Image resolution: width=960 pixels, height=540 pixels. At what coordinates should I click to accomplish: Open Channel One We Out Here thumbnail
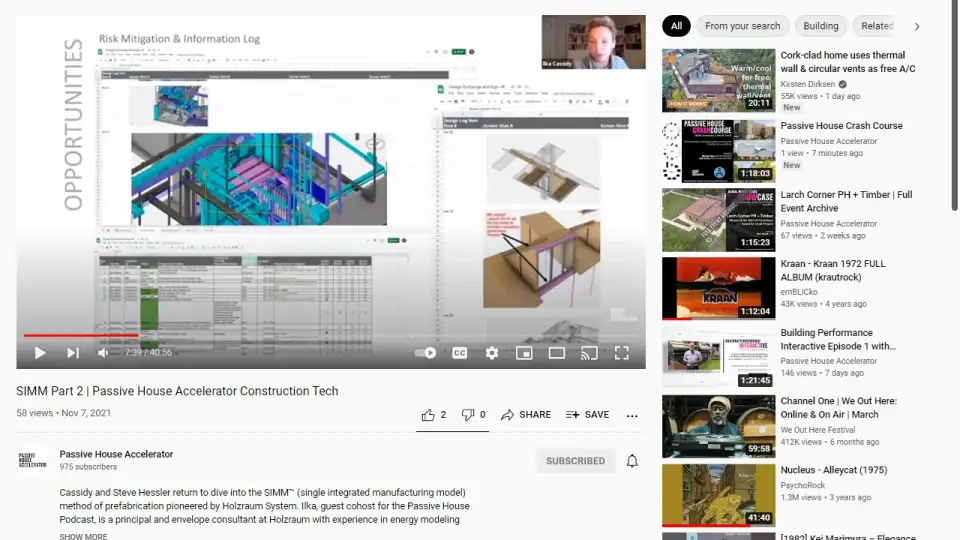coord(718,426)
